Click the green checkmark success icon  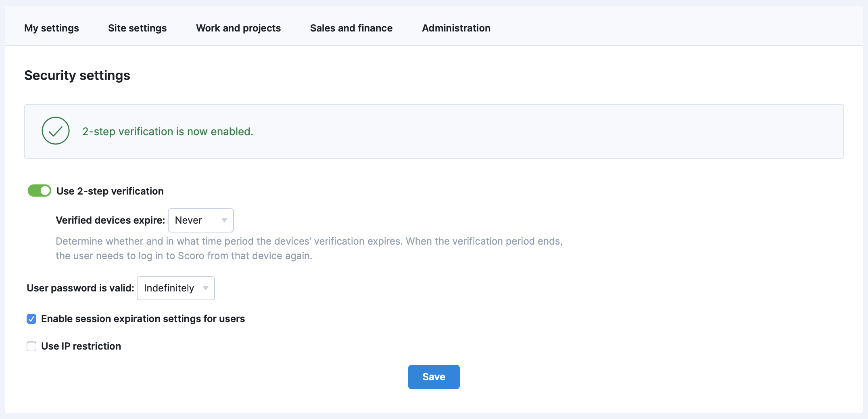coord(56,131)
